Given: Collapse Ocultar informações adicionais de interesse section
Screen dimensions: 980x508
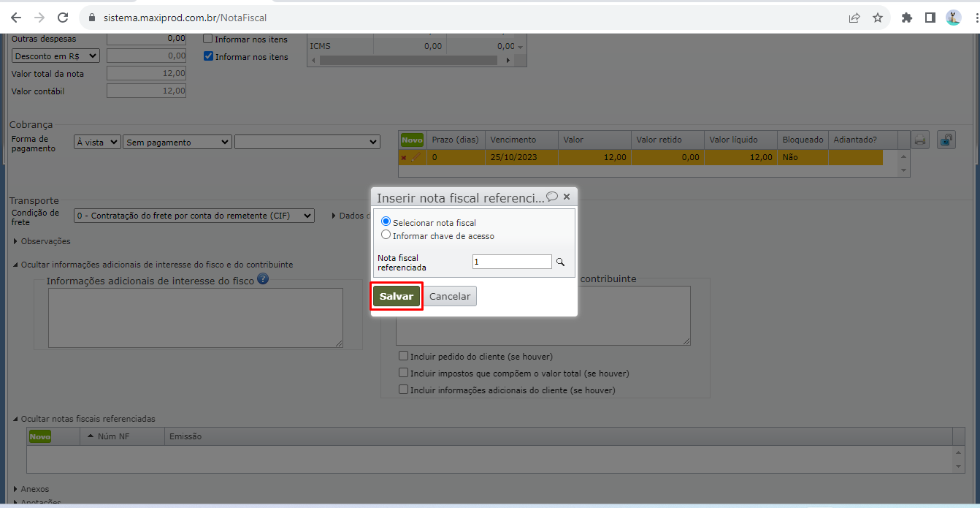Looking at the screenshot, I should tap(153, 265).
